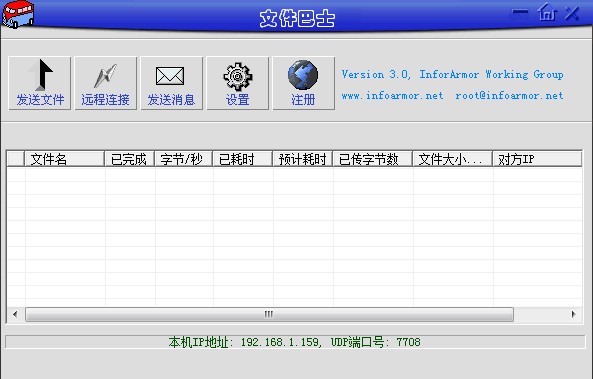This screenshot has width=593, height=379.
Task: Click the 预计耗时 column header
Action: point(303,159)
